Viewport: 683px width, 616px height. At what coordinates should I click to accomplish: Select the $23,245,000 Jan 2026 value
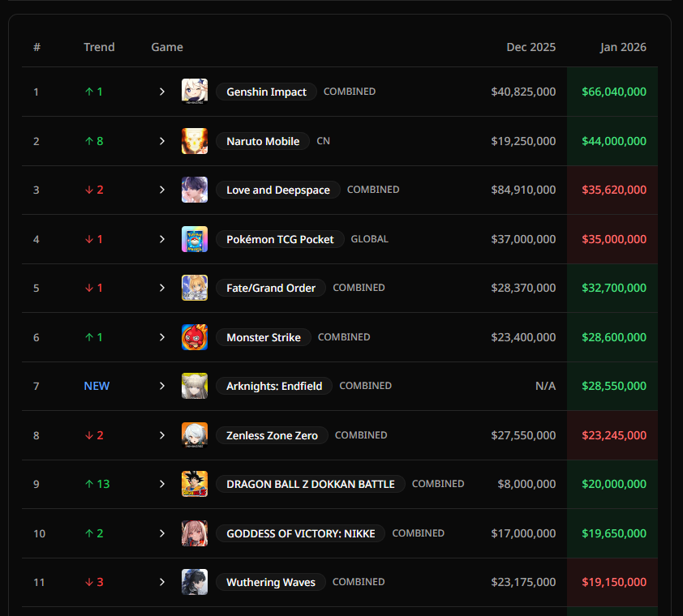click(x=614, y=435)
